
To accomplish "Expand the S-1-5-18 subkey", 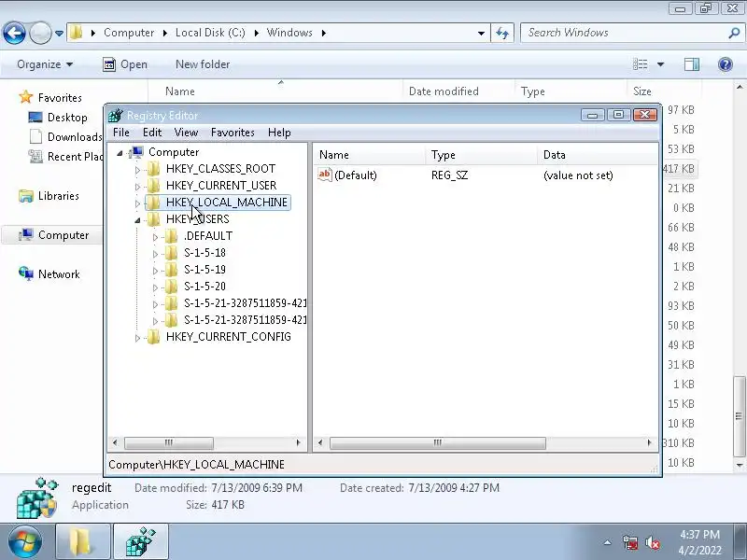I will click(x=155, y=254).
